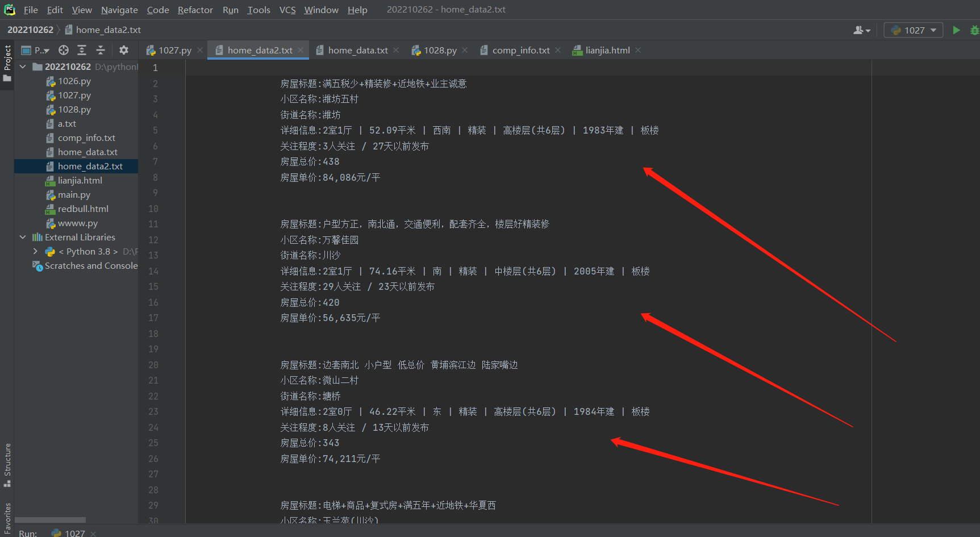The image size is (980, 537).
Task: Open the VCS menu
Action: [x=287, y=10]
